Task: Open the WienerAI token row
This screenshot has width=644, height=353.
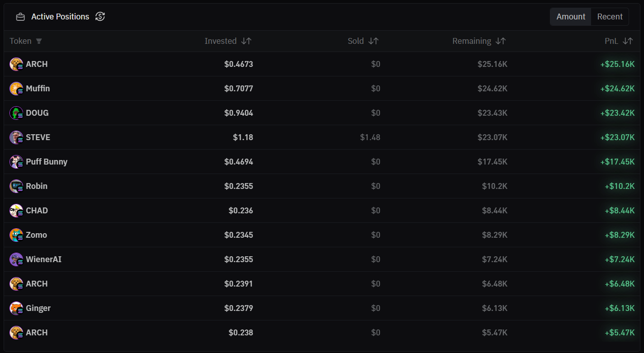Action: tap(43, 259)
